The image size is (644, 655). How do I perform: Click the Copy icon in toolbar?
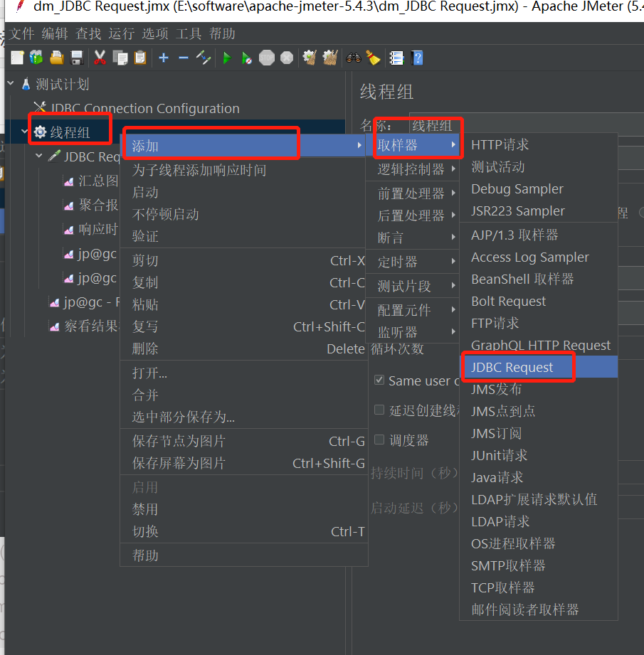click(120, 58)
